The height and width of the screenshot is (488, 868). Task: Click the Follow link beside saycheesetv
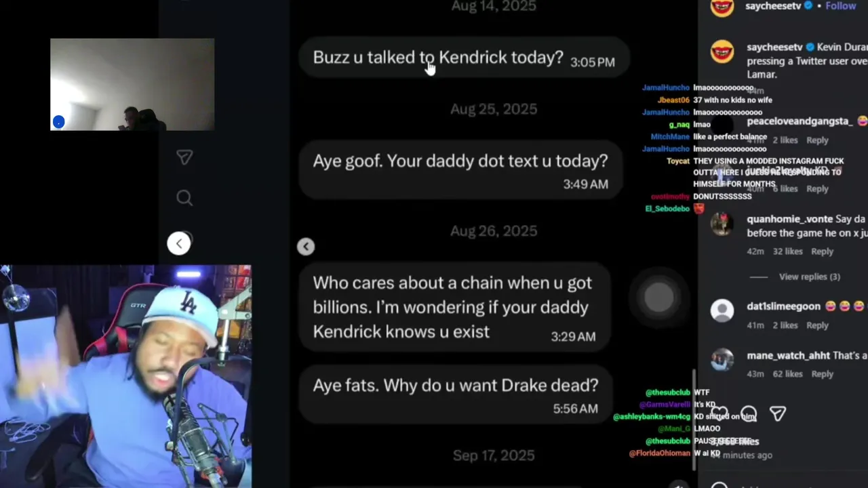tap(841, 5)
